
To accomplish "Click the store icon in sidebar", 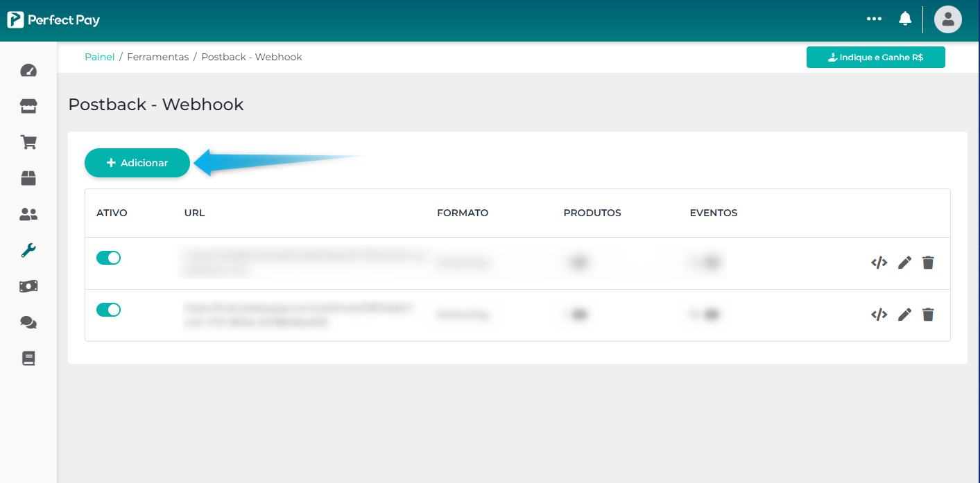I will 28,106.
